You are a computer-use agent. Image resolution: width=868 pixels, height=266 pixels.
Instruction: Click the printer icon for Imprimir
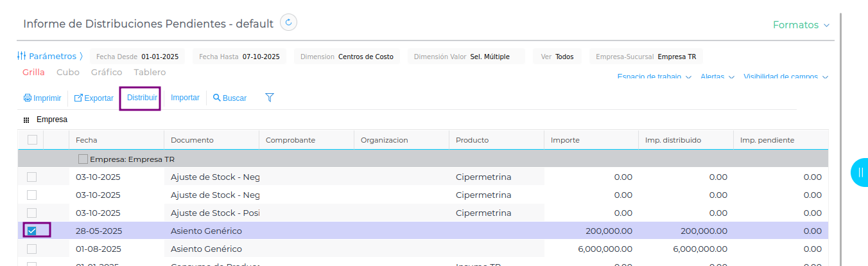[x=28, y=98]
